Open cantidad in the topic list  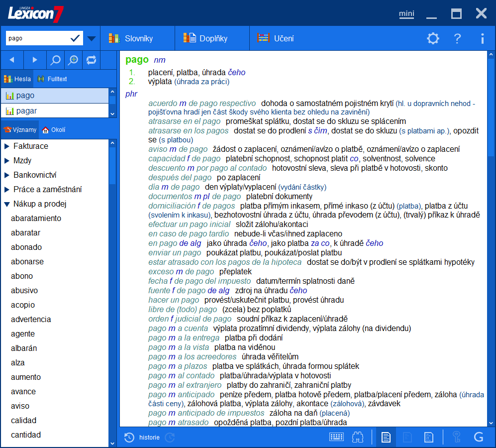26,435
